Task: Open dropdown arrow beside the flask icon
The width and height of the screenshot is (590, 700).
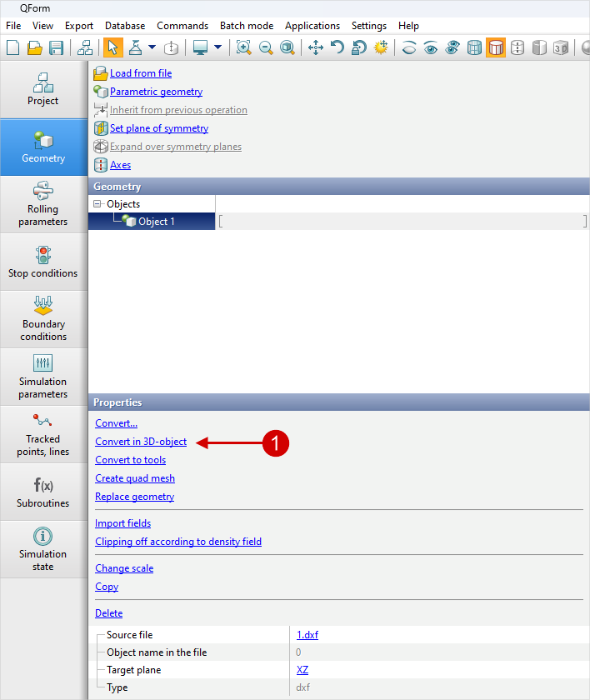Action: [x=152, y=47]
